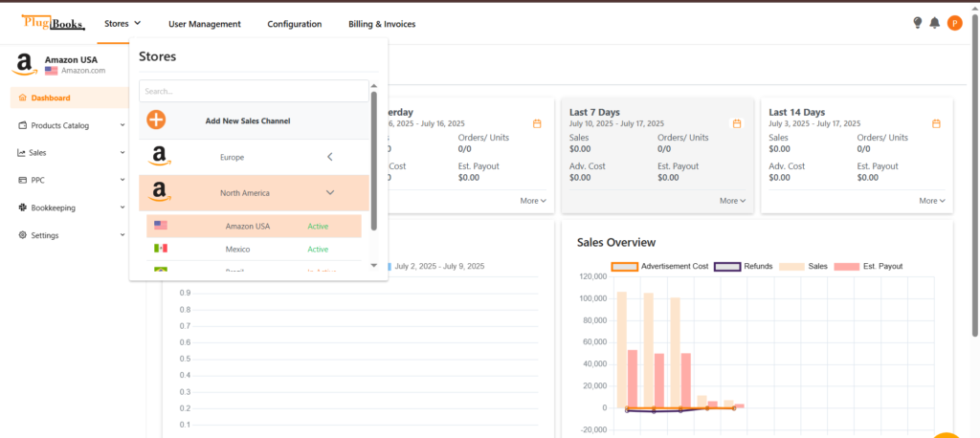Open the Stores dropdown menu
Screen dimensions: 980x438
tap(122, 23)
